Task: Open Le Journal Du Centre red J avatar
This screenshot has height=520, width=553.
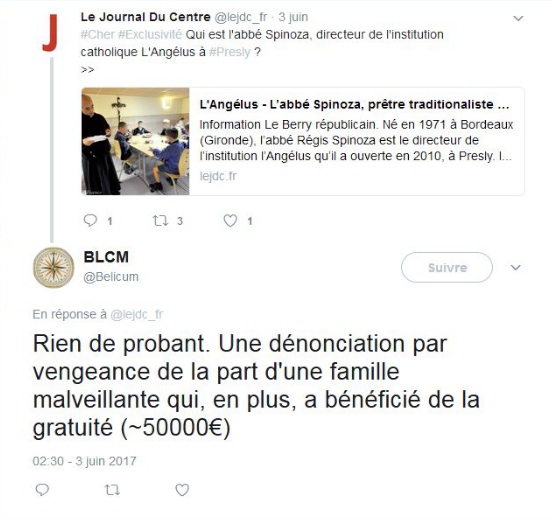Action: [x=50, y=33]
